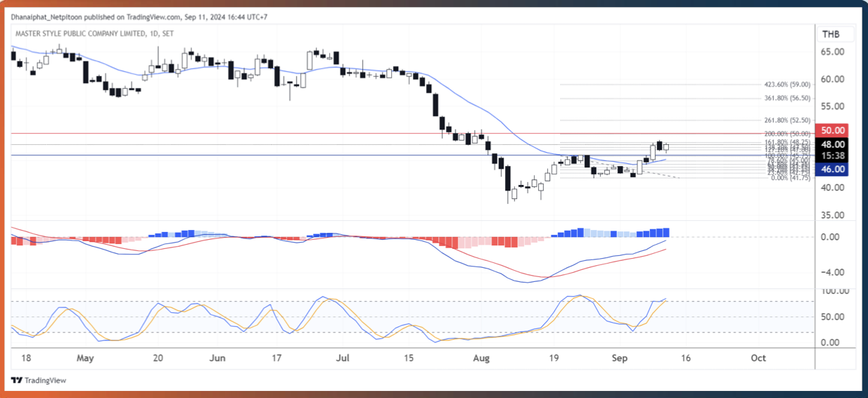Click the 0.00% (41.75) Fibonacci label
The width and height of the screenshot is (868, 398).
pyautogui.click(x=791, y=178)
